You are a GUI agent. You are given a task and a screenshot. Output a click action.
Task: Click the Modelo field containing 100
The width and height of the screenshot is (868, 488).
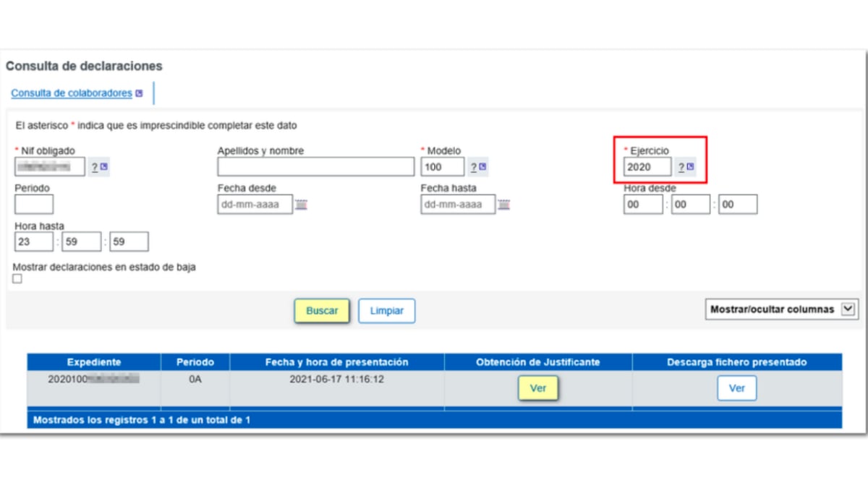pos(443,167)
